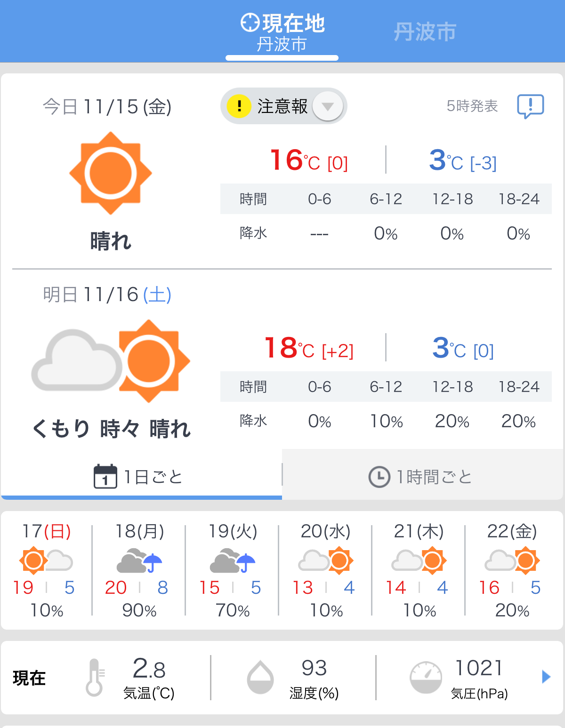The width and height of the screenshot is (565, 728).
Task: Tap the humidity droplet icon
Action: click(260, 677)
